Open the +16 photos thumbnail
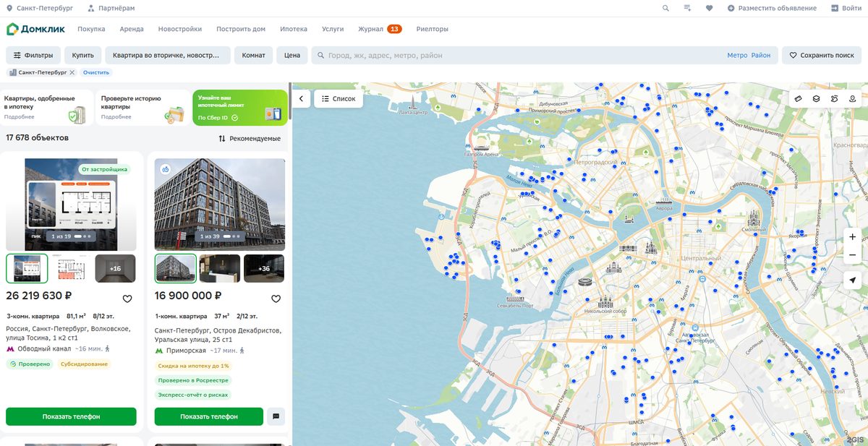868x446 pixels. click(115, 268)
